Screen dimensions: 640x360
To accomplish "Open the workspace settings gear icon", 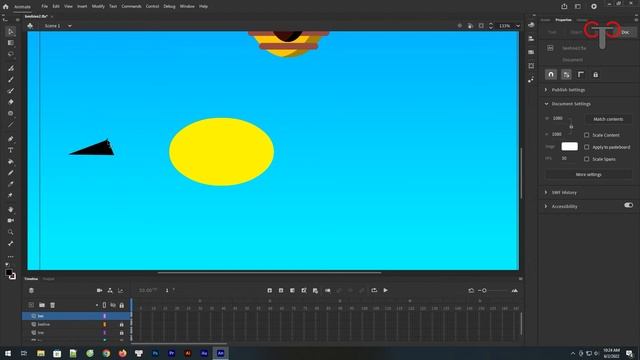I will [x=594, y=7].
